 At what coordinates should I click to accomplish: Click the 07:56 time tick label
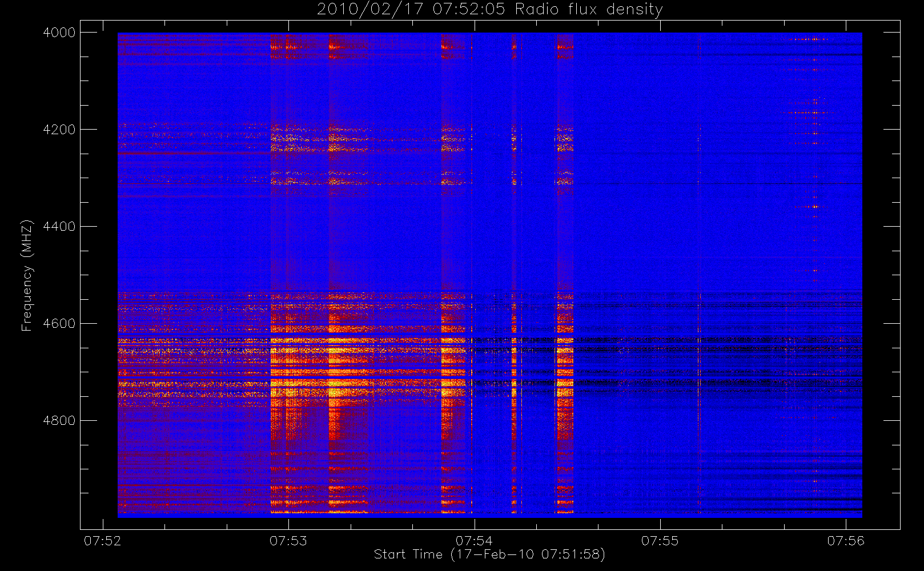pos(846,541)
